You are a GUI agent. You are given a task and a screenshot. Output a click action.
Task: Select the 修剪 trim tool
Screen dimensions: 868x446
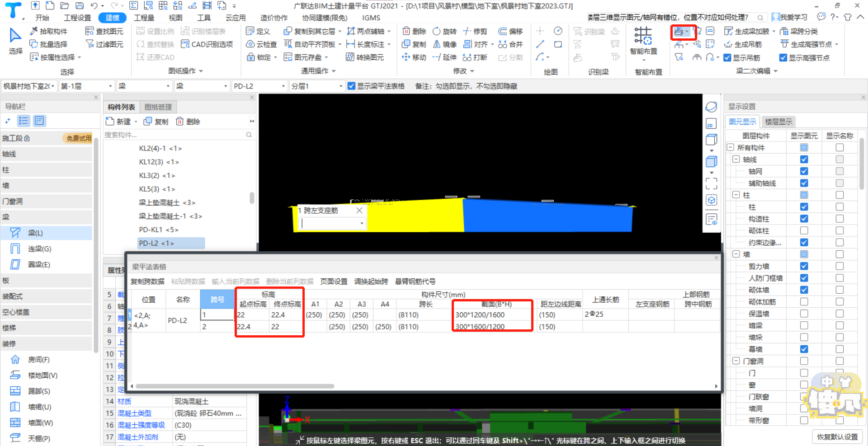point(475,31)
